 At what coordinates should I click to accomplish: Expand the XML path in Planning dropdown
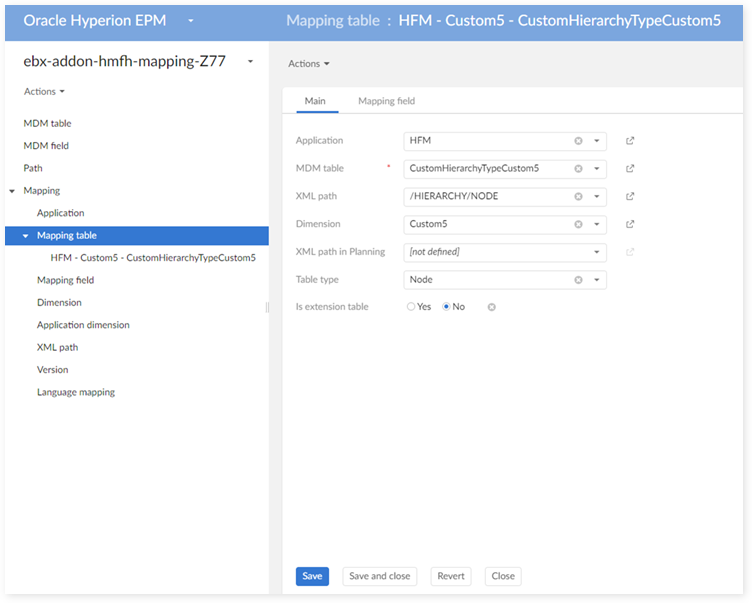click(596, 252)
